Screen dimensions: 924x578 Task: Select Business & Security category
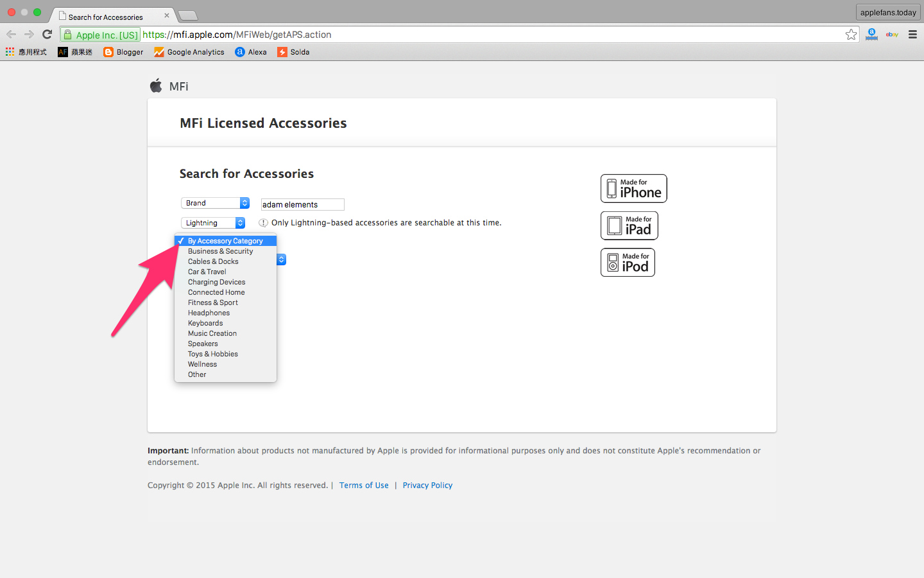point(225,251)
